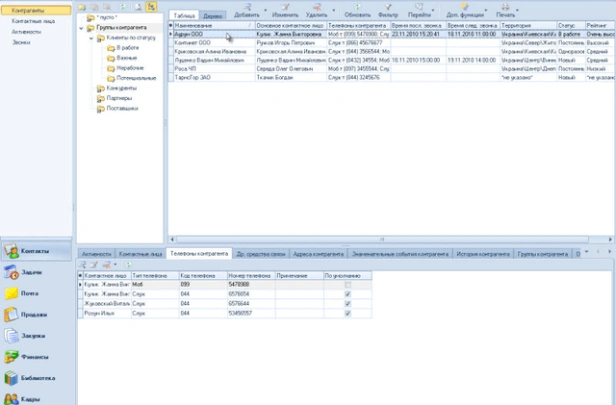Viewport: 616px width, 405px height.
Task: Click the Изменить toolbar icon
Action: (x=286, y=7)
